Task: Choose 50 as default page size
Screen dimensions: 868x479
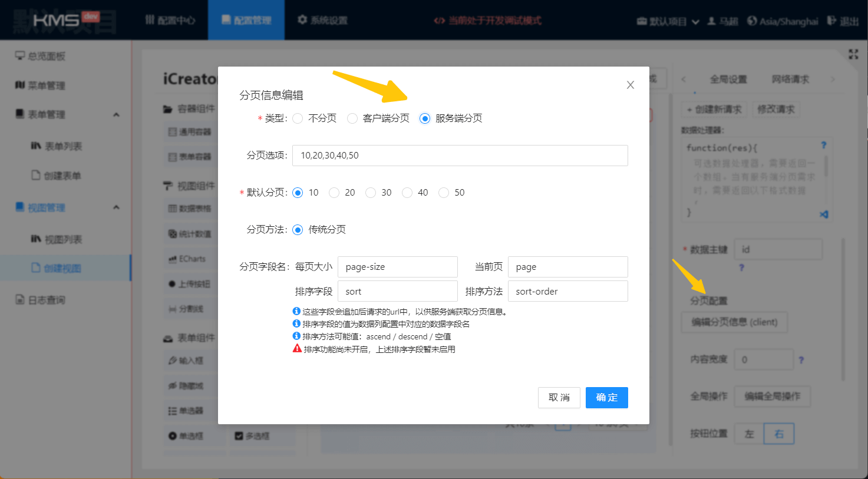Action: tap(444, 193)
